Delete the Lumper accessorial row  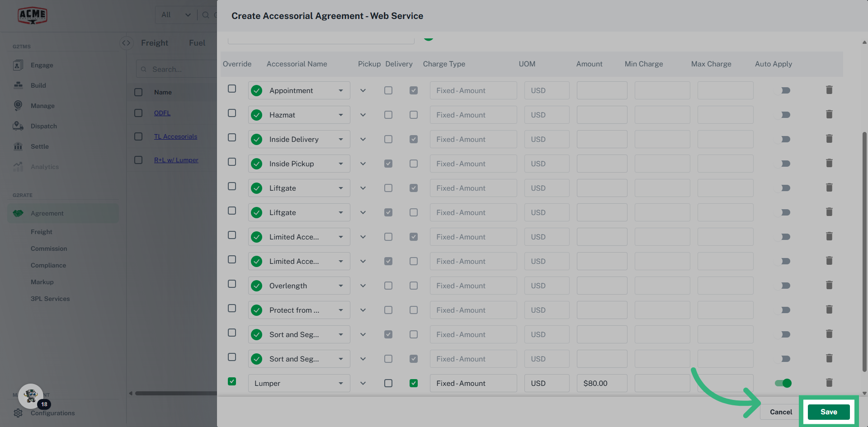(829, 383)
